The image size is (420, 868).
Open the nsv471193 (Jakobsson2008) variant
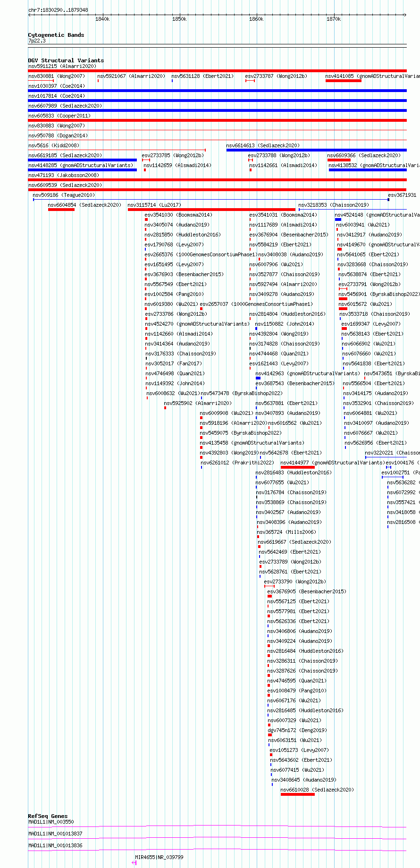pyautogui.click(x=64, y=175)
